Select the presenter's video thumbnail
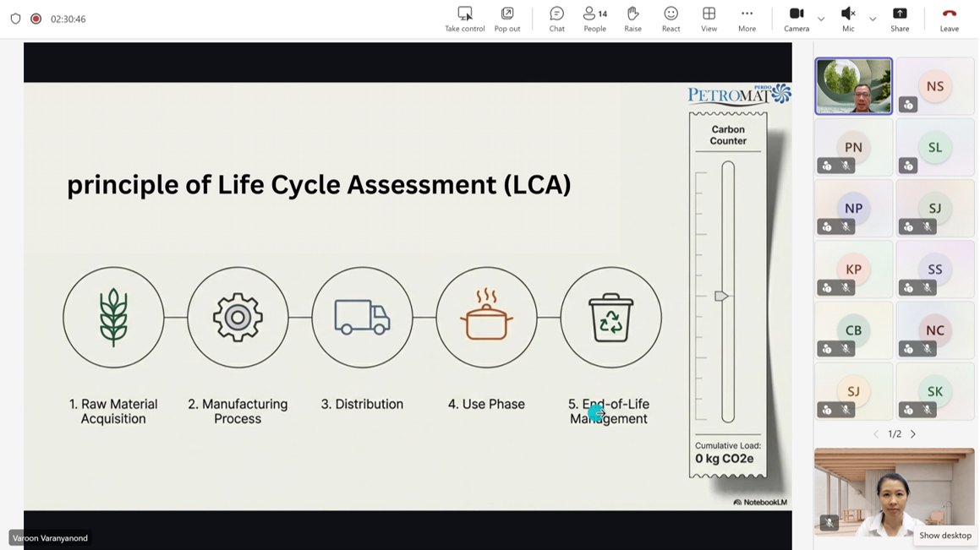Image resolution: width=980 pixels, height=550 pixels. tap(853, 86)
